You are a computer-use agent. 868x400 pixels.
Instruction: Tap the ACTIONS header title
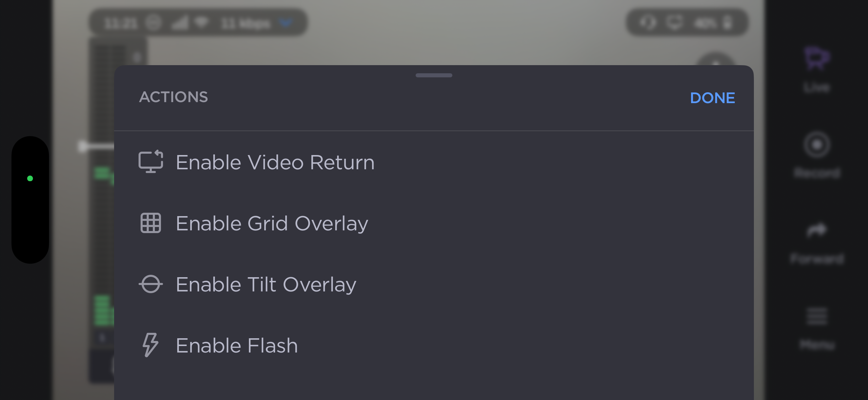[x=174, y=97]
